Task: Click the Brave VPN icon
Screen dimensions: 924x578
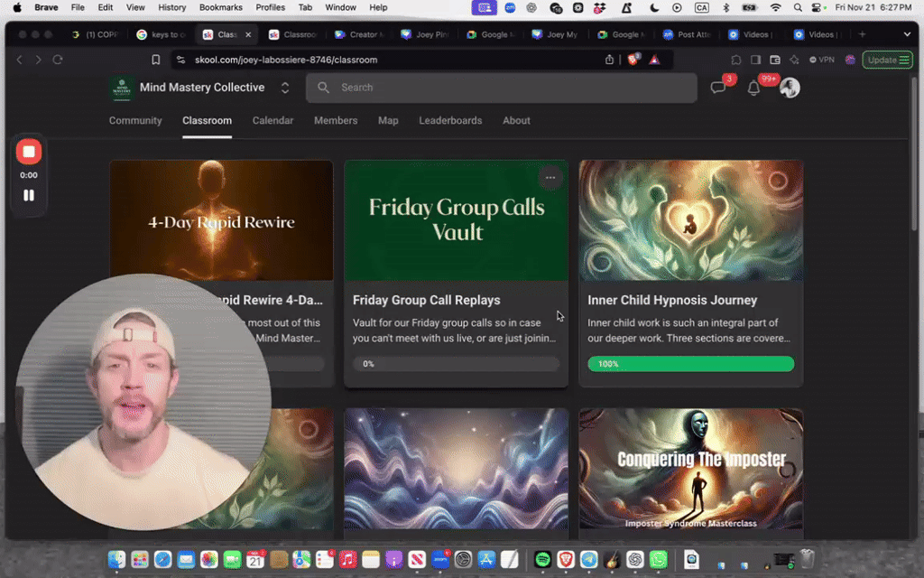Action: [x=823, y=60]
